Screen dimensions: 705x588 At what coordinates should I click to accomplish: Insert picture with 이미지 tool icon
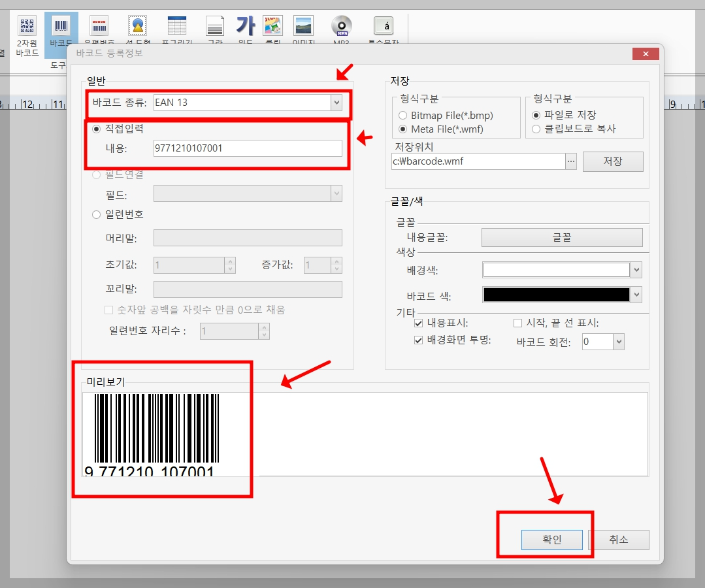[x=303, y=25]
